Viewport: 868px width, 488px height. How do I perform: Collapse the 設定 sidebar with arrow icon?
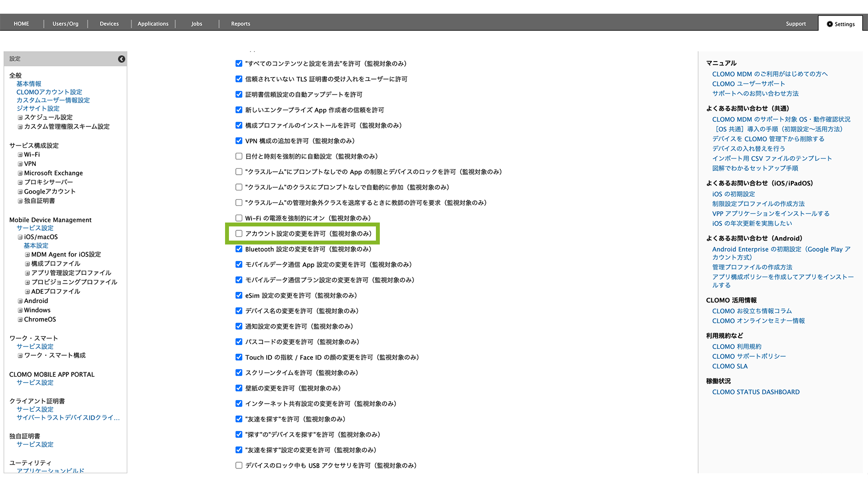pos(122,59)
